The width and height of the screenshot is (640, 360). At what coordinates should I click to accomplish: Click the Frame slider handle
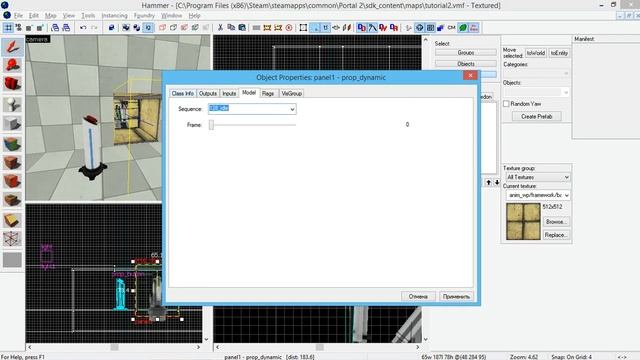pos(211,125)
